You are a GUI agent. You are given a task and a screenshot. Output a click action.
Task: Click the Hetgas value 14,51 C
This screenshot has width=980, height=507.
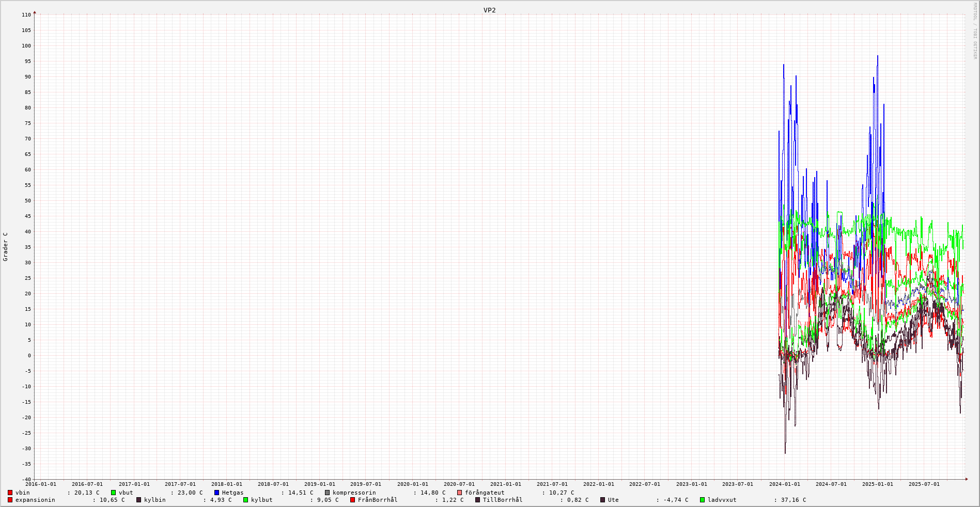tap(300, 493)
